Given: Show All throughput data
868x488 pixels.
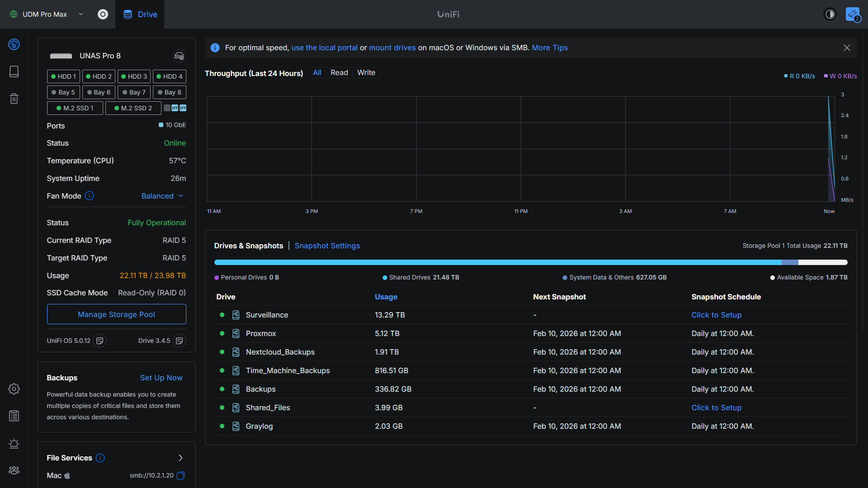Looking at the screenshot, I should click(x=317, y=73).
